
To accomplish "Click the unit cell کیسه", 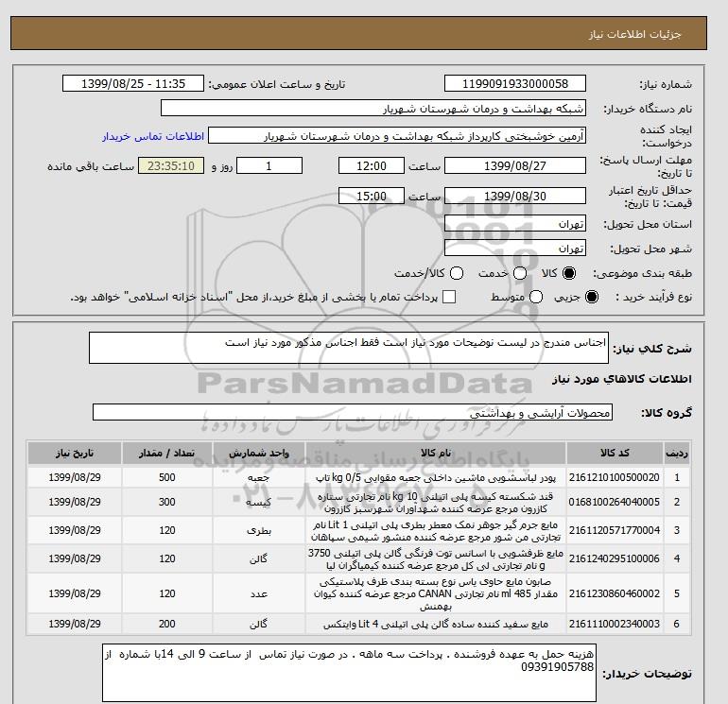I will click(x=259, y=502).
